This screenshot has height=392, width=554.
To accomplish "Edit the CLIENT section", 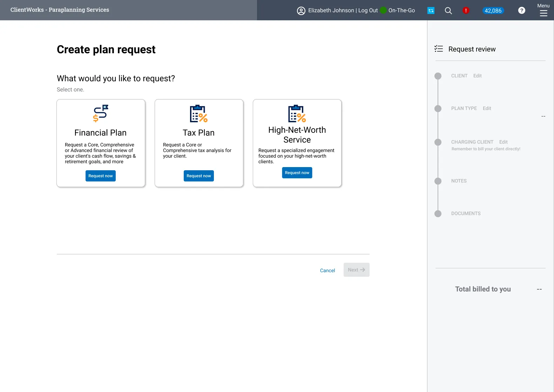I will click(x=477, y=76).
